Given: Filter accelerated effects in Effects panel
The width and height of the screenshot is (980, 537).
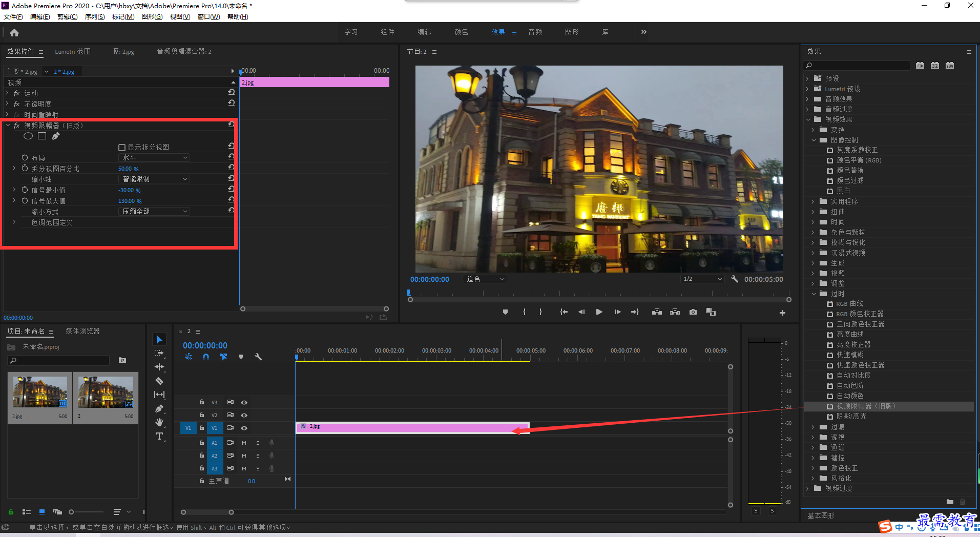Looking at the screenshot, I should point(920,66).
